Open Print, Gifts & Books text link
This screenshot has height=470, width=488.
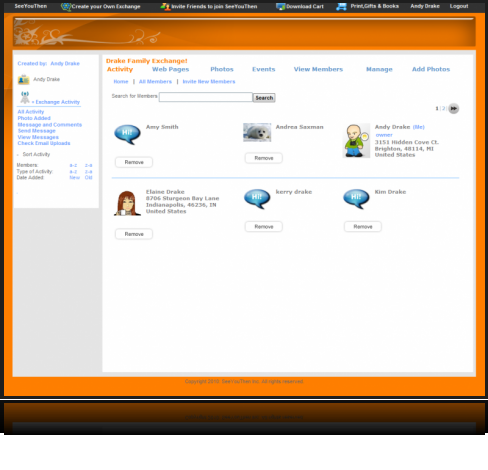374,6
